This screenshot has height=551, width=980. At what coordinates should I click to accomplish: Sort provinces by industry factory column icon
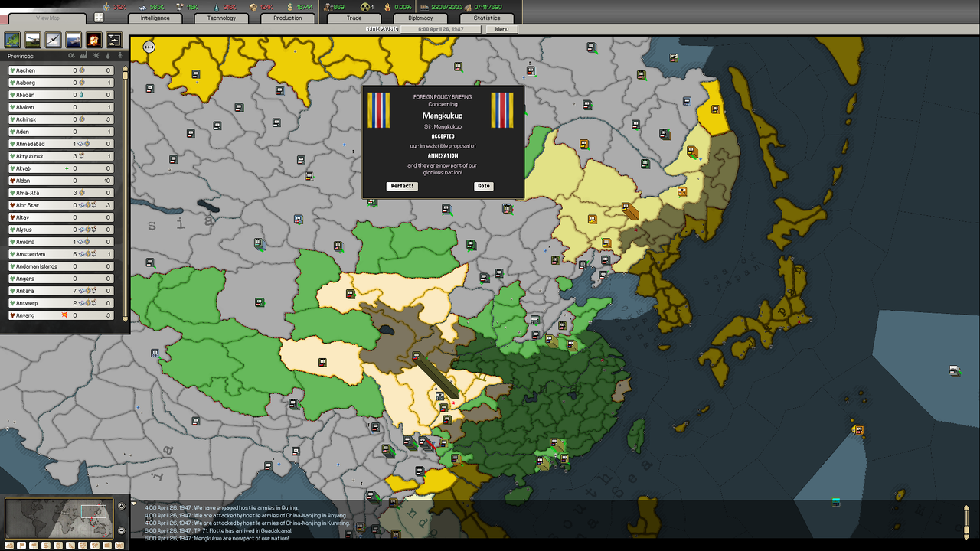click(83, 56)
